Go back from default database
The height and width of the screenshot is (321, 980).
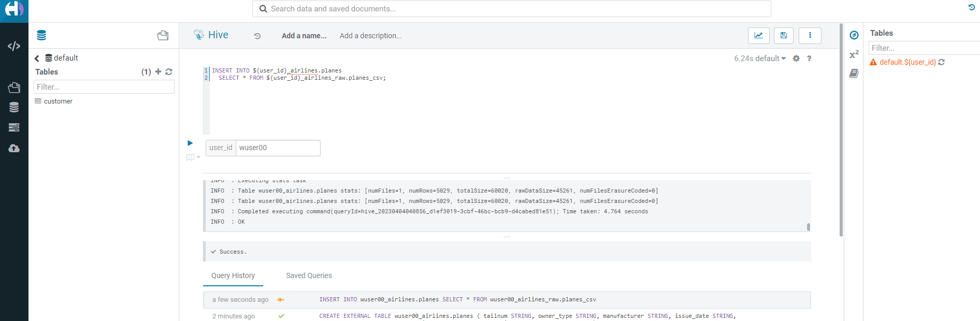point(37,59)
